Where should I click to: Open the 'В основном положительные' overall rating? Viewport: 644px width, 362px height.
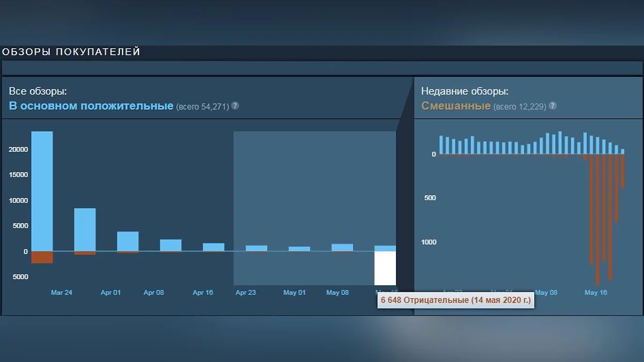click(91, 106)
